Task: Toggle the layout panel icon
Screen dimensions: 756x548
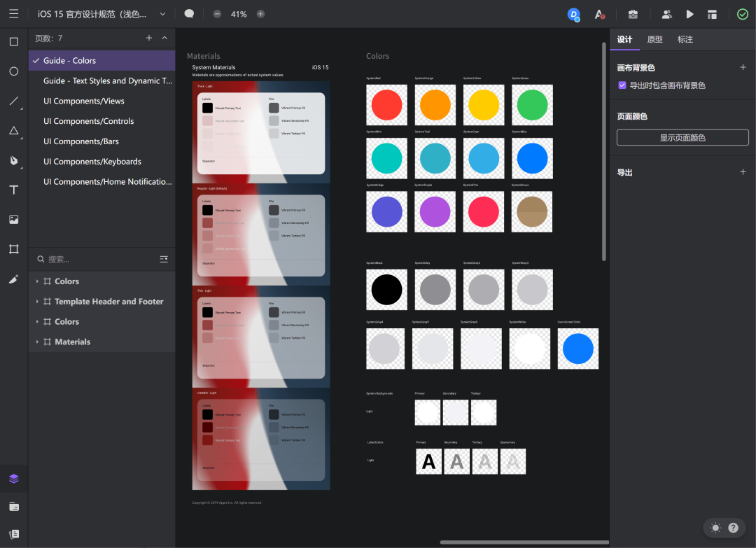Action: [x=712, y=15]
